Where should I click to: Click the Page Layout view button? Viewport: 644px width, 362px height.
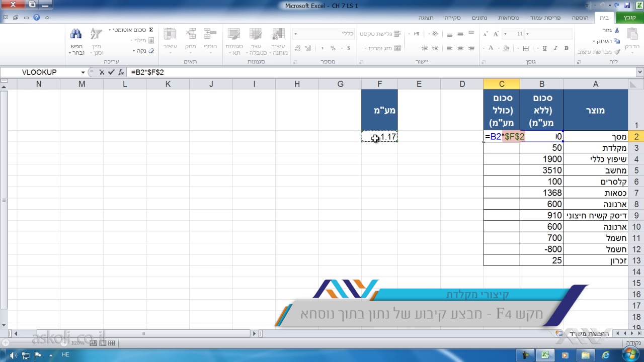[103, 343]
